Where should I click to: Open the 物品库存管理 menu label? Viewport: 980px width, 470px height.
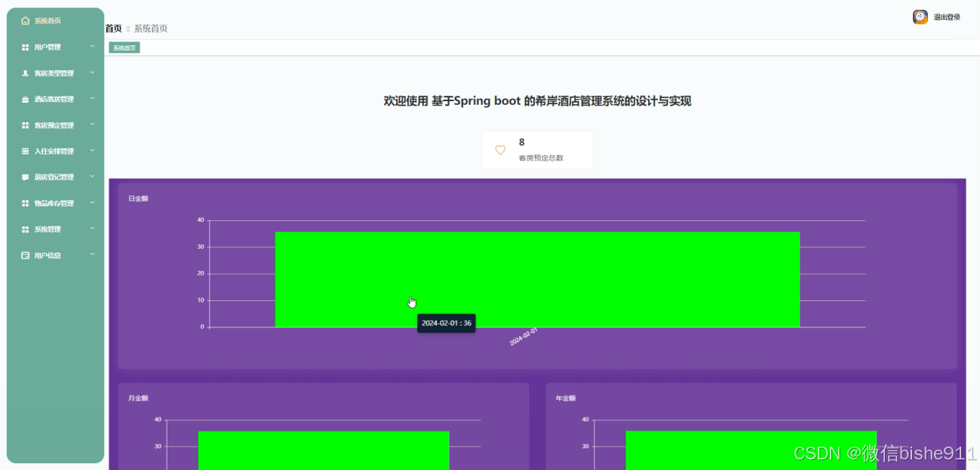54,204
